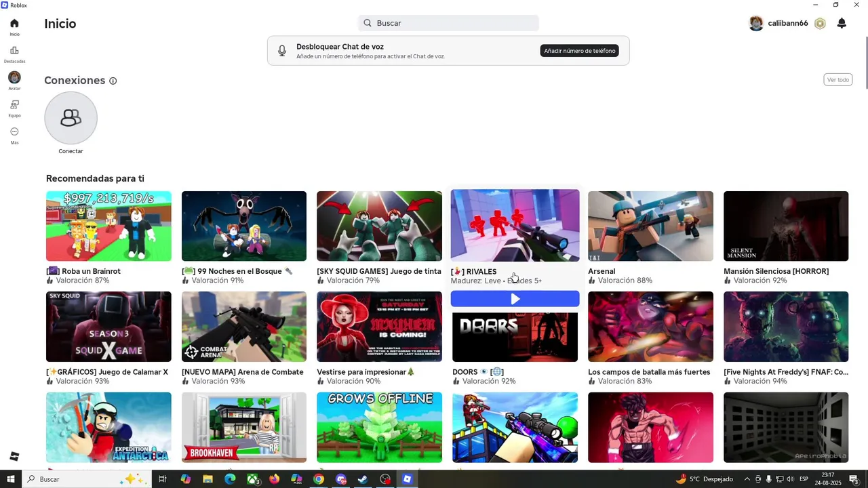This screenshot has height=488, width=868.
Task: Open Juego de Calamar X thumbnail
Action: point(108,327)
